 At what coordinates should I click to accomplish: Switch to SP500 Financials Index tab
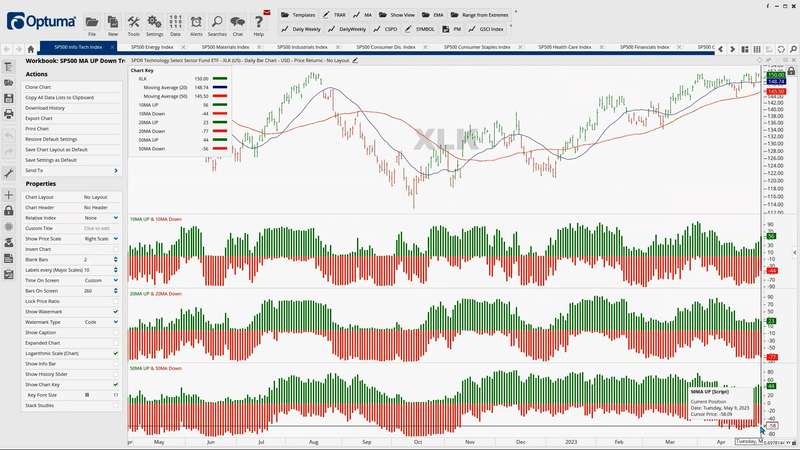(644, 47)
